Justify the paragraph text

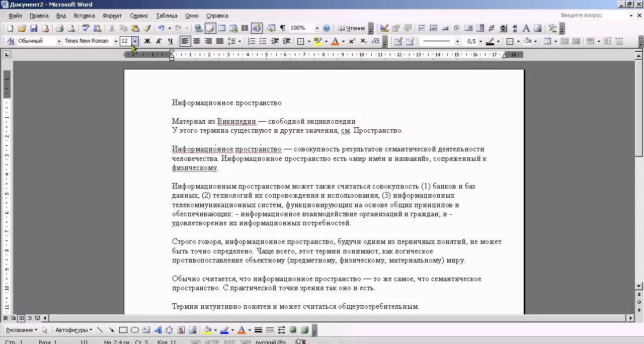tap(220, 41)
